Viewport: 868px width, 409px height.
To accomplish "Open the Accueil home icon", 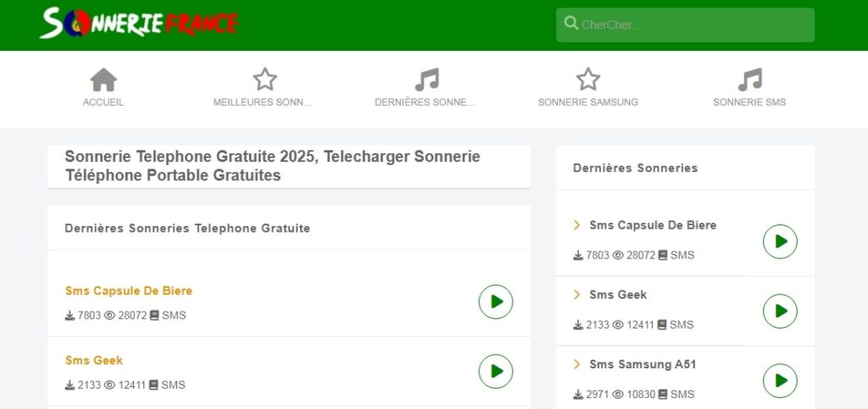I will (x=103, y=80).
